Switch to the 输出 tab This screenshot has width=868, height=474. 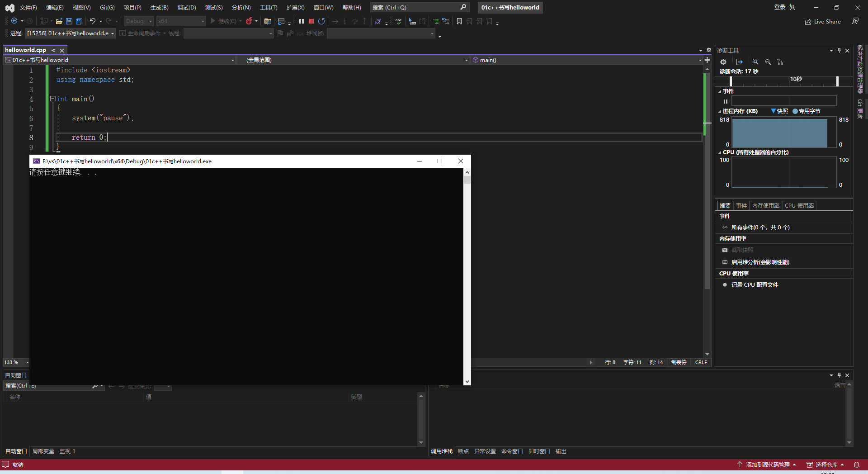click(561, 451)
